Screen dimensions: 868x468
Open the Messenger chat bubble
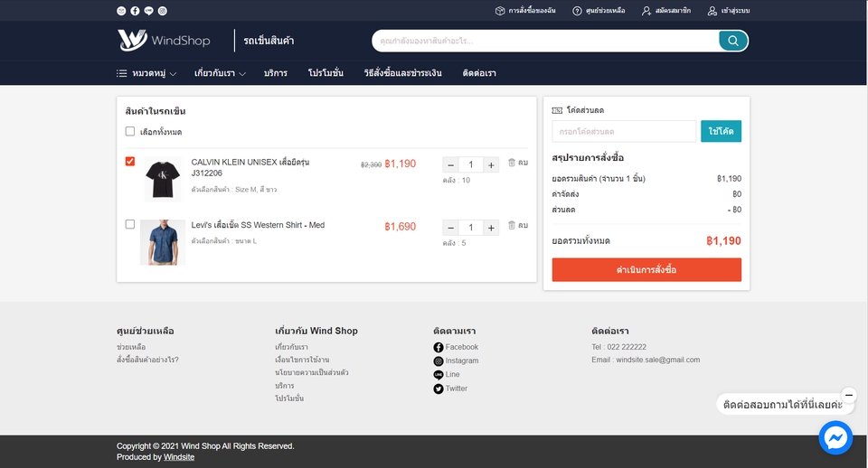pos(835,437)
